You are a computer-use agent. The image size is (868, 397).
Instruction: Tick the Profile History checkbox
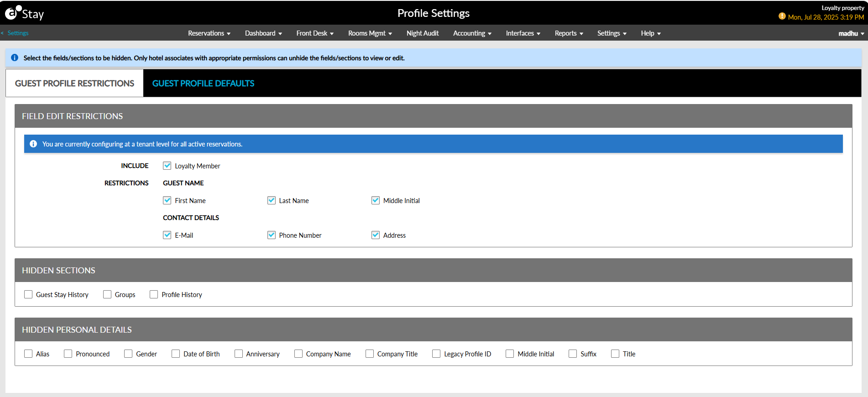point(154,295)
